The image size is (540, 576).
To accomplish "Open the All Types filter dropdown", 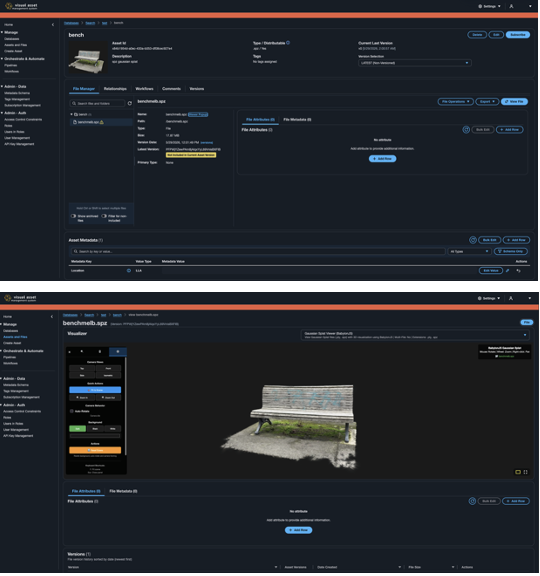I will (469, 251).
